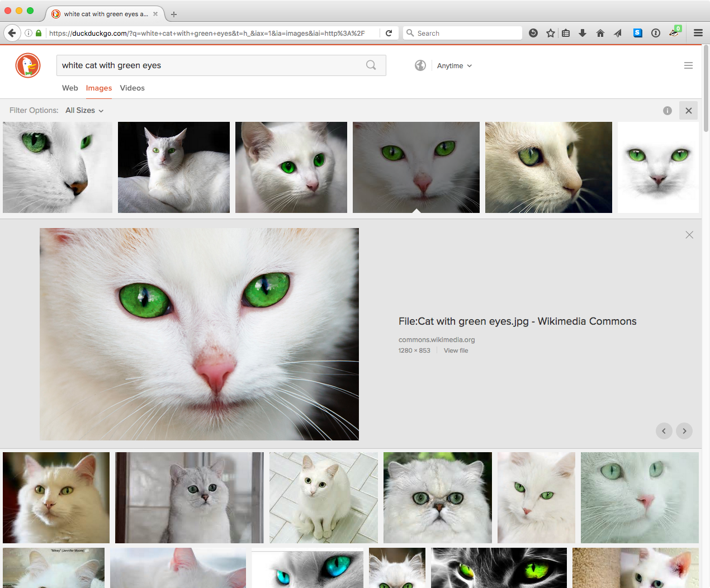Screen dimensions: 710x588
Task: Switch to the Web results tab
Action: click(70, 88)
